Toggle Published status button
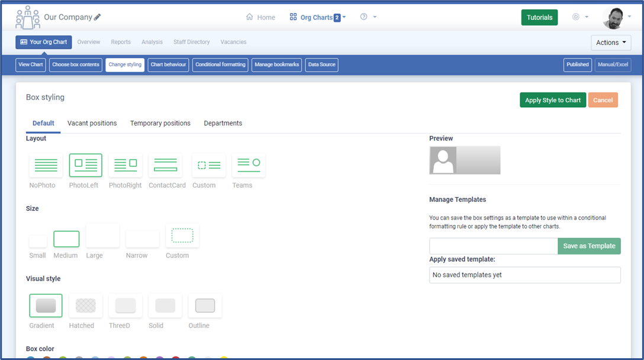 point(577,65)
